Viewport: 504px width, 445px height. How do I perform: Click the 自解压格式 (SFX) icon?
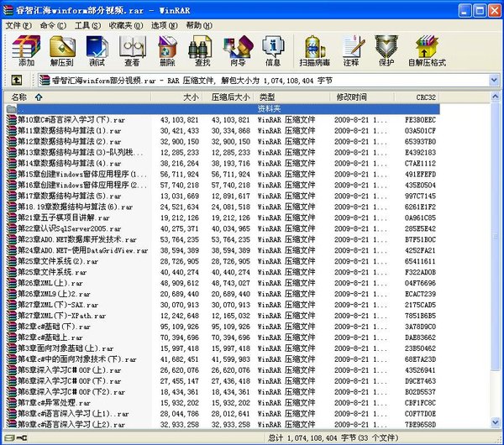428,50
